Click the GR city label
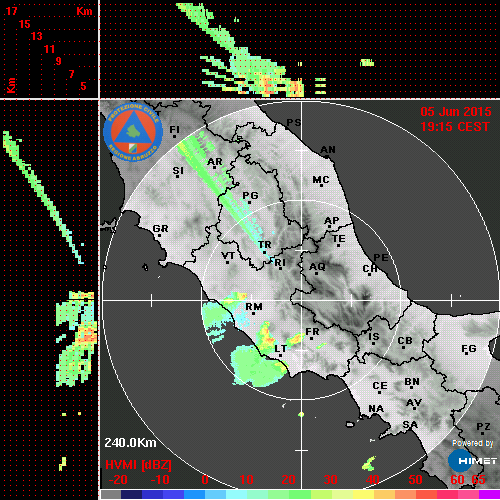This screenshot has width=500, height=500. pos(160,229)
